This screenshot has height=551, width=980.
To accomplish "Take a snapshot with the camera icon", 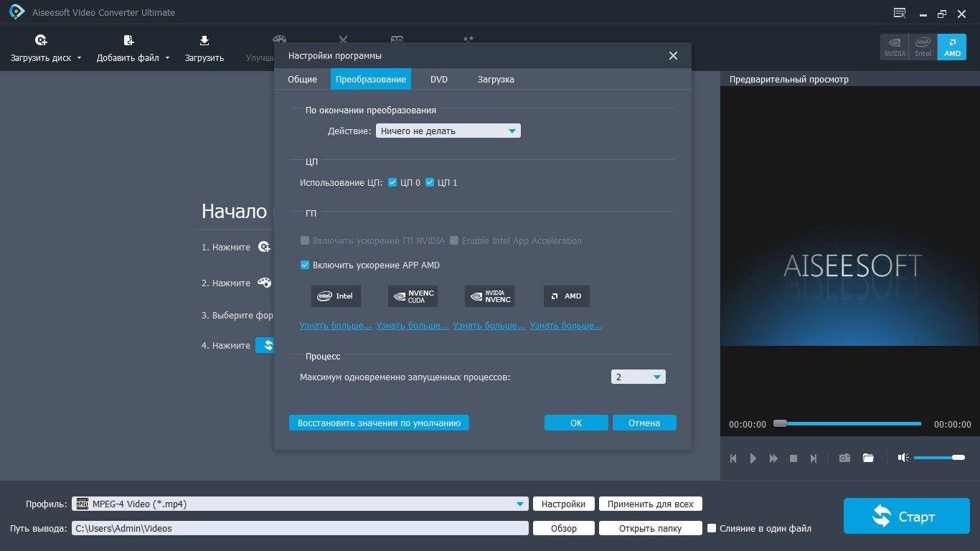I will click(x=845, y=458).
